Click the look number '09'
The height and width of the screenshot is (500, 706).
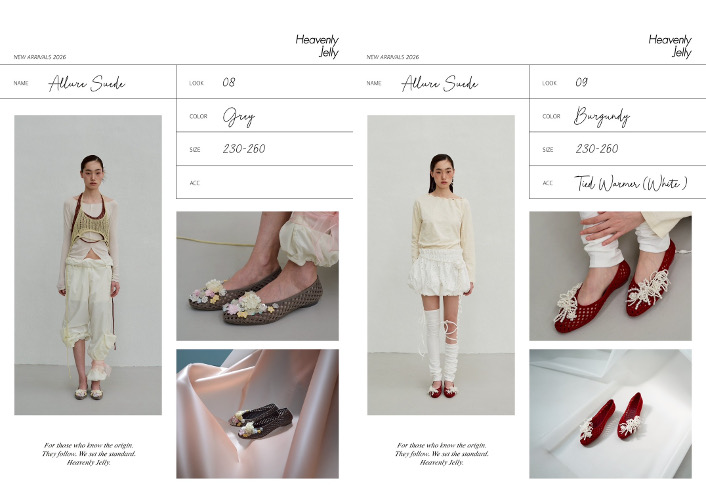(x=582, y=82)
